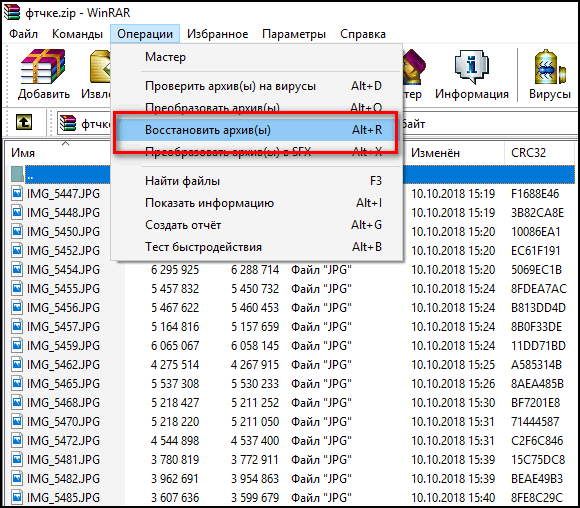Open the Параметры menu
The image size is (580, 508).
(294, 34)
